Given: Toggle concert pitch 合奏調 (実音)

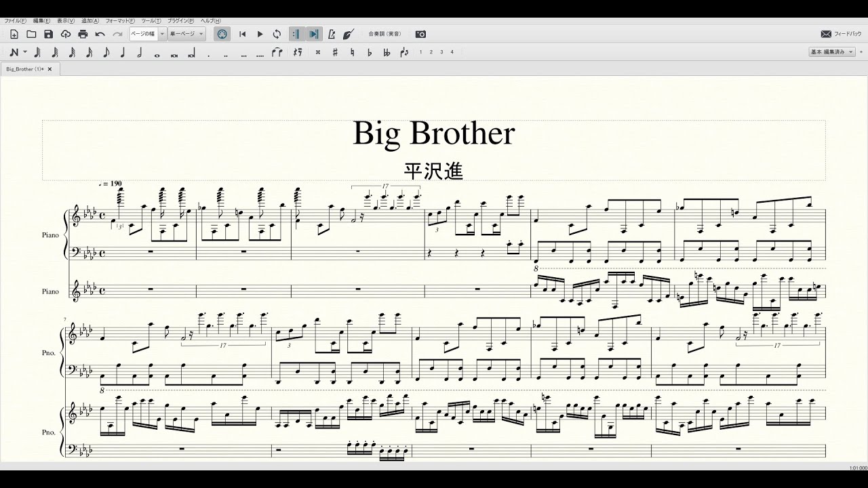Looking at the screenshot, I should [384, 34].
